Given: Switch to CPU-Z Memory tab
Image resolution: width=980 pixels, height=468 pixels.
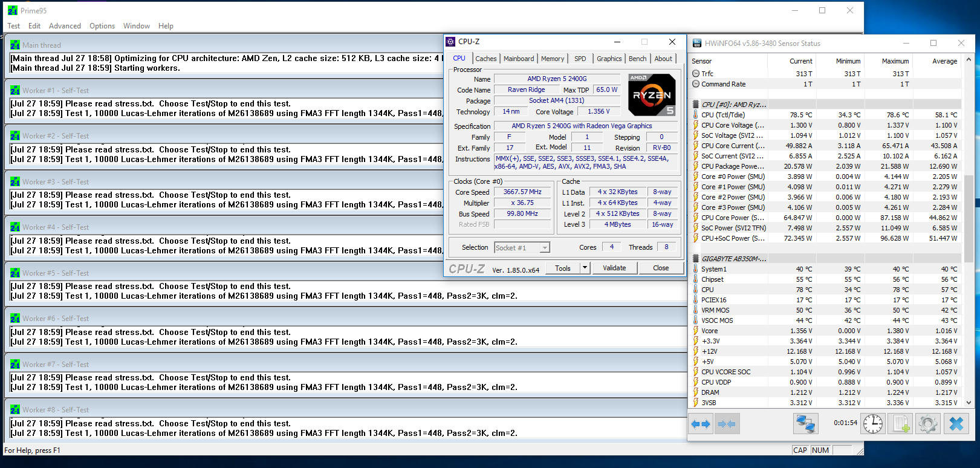Looking at the screenshot, I should [x=553, y=59].
